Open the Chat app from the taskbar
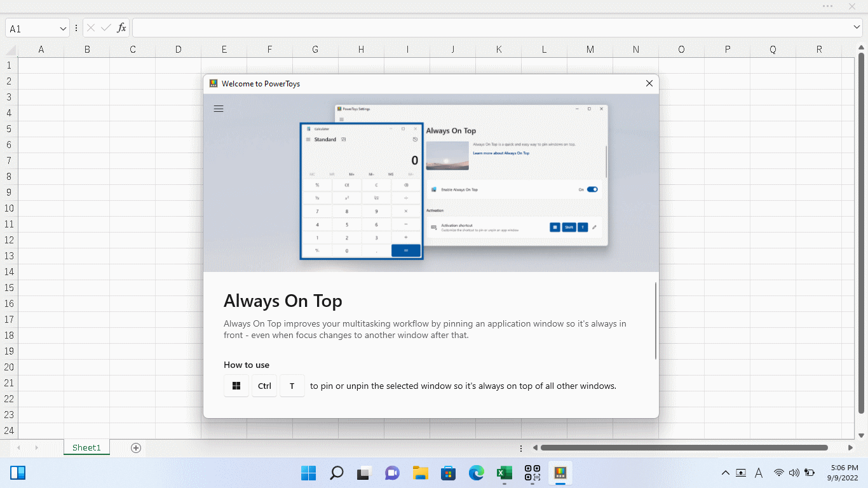The image size is (868, 488). coord(392,473)
